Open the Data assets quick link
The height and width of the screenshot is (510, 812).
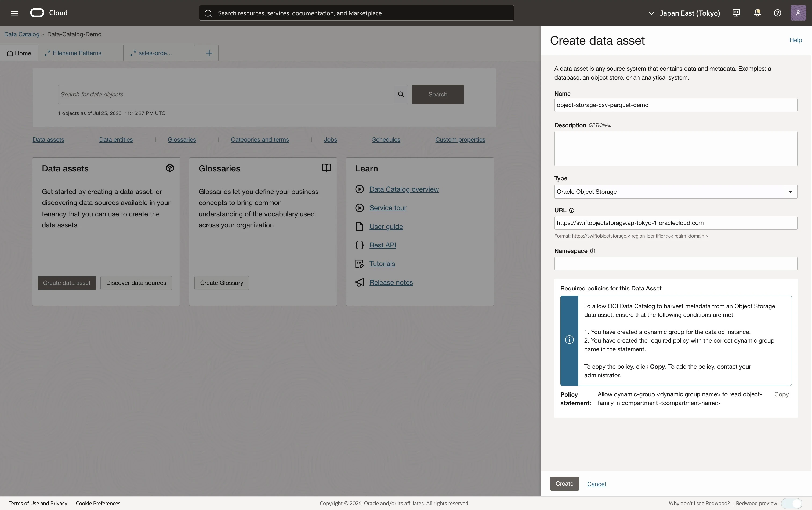pyautogui.click(x=48, y=140)
